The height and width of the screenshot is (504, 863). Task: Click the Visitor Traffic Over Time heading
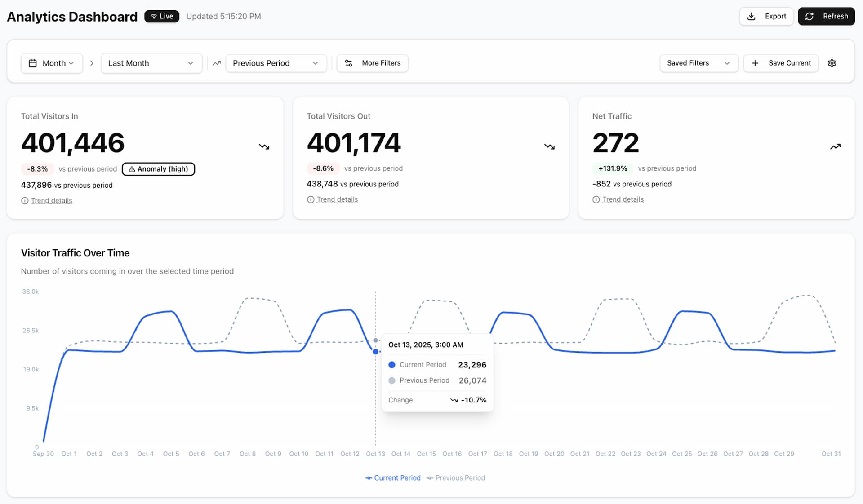[75, 253]
